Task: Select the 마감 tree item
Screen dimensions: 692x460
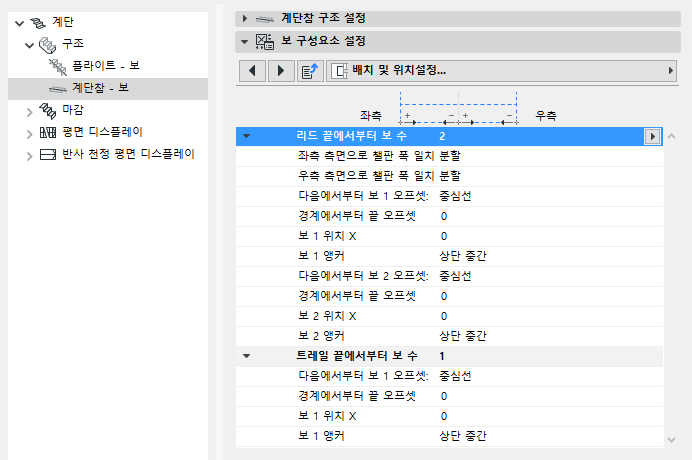Action: tap(73, 110)
